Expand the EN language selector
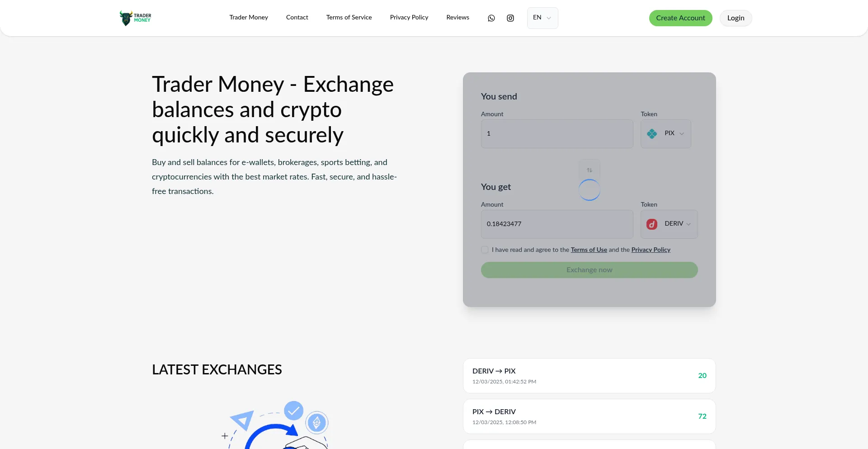The image size is (868, 449). point(542,18)
